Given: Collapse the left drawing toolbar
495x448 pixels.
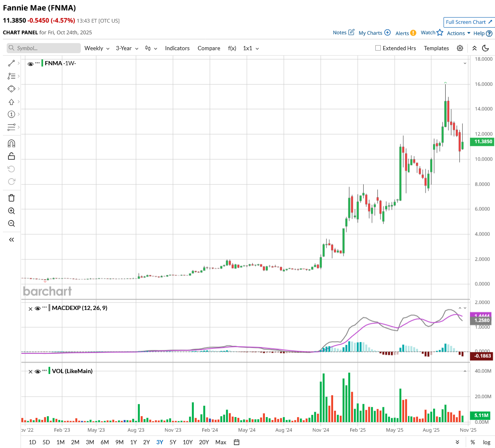Looking at the screenshot, I should pyautogui.click(x=11, y=240).
